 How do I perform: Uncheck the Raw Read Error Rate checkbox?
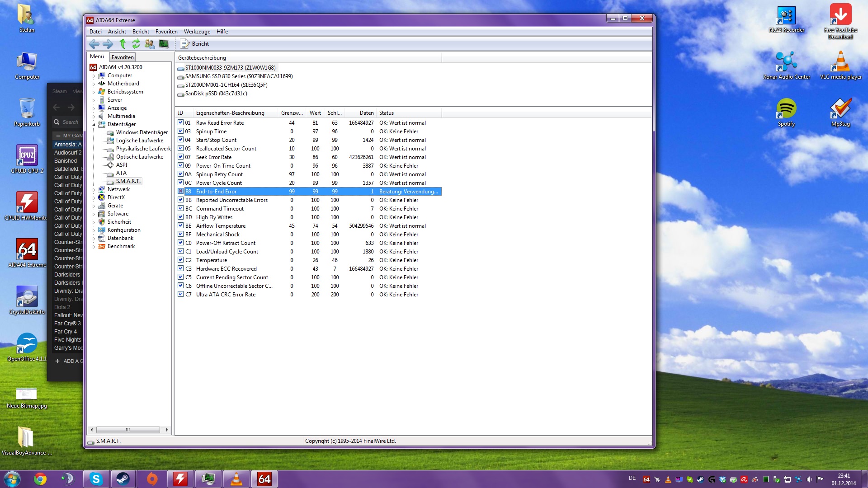[x=180, y=122]
